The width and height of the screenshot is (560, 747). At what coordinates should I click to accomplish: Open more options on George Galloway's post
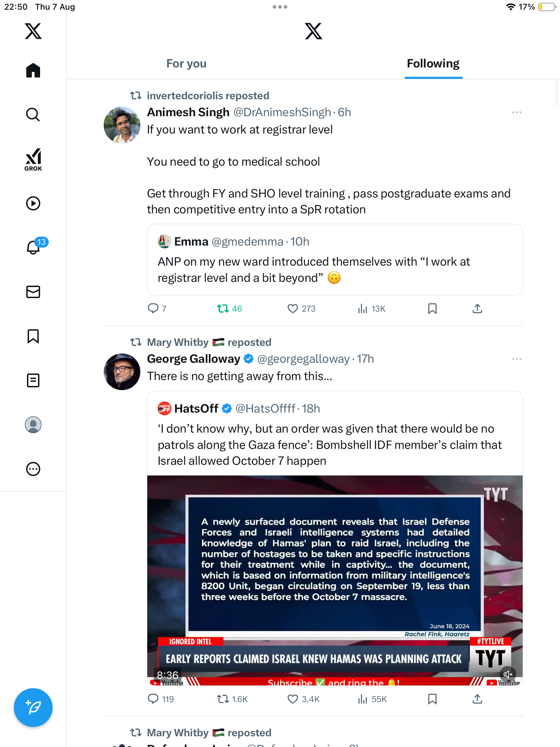coord(516,359)
